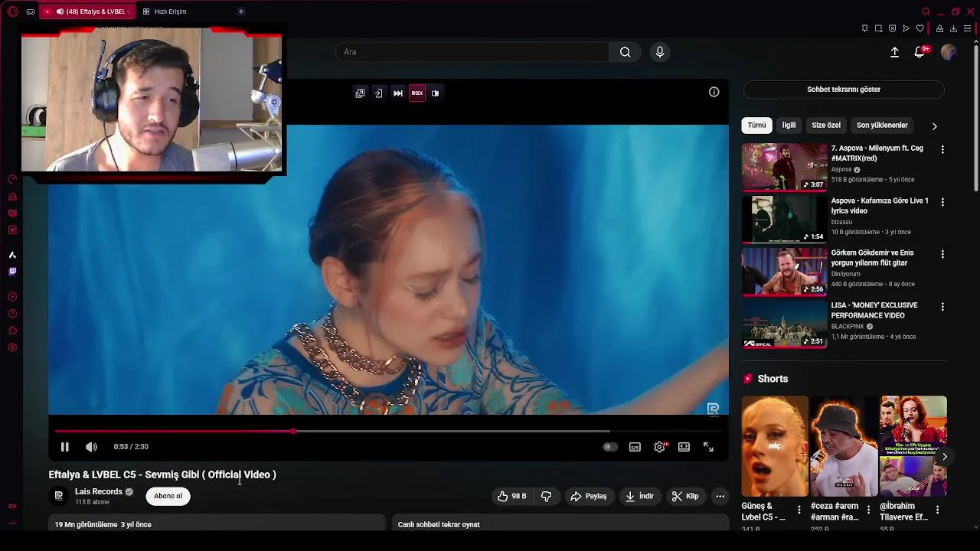The width and height of the screenshot is (980, 551).
Task: Click the search box labeled Ara
Action: coord(472,52)
